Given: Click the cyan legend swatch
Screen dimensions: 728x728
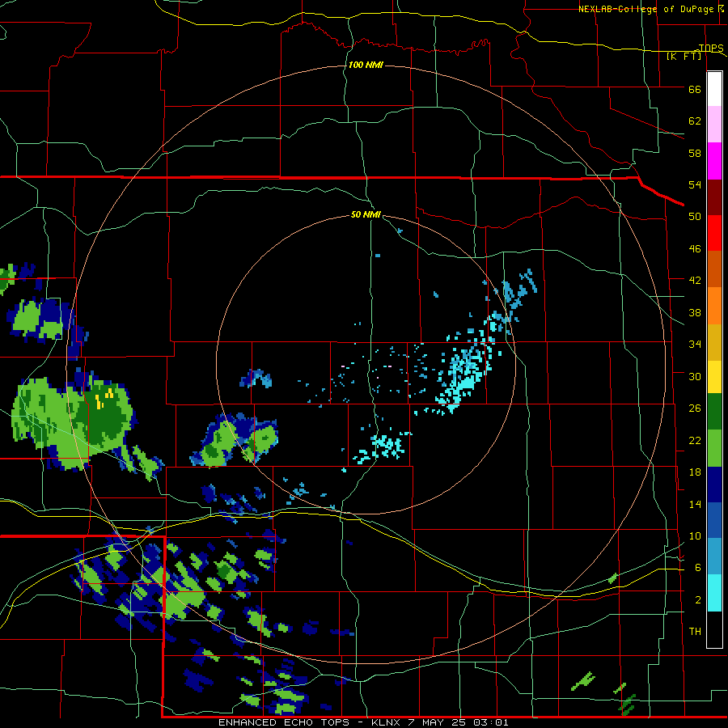Looking at the screenshot, I should (714, 593).
